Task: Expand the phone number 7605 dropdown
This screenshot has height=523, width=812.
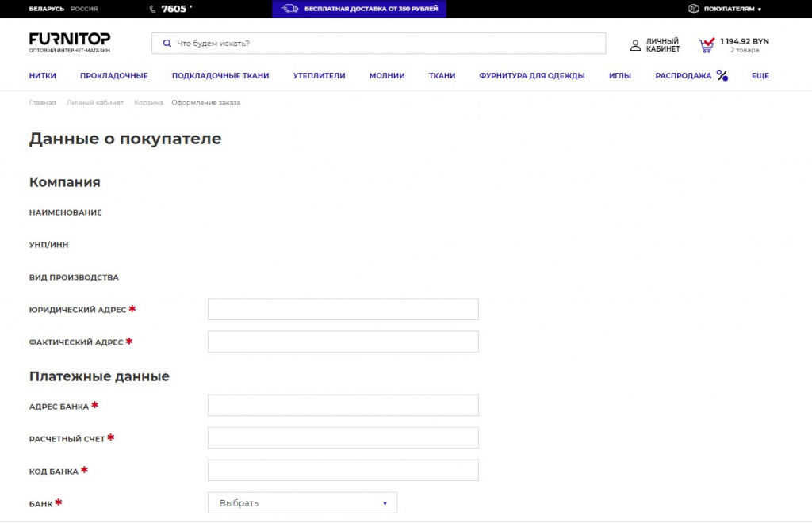Action: [x=191, y=7]
